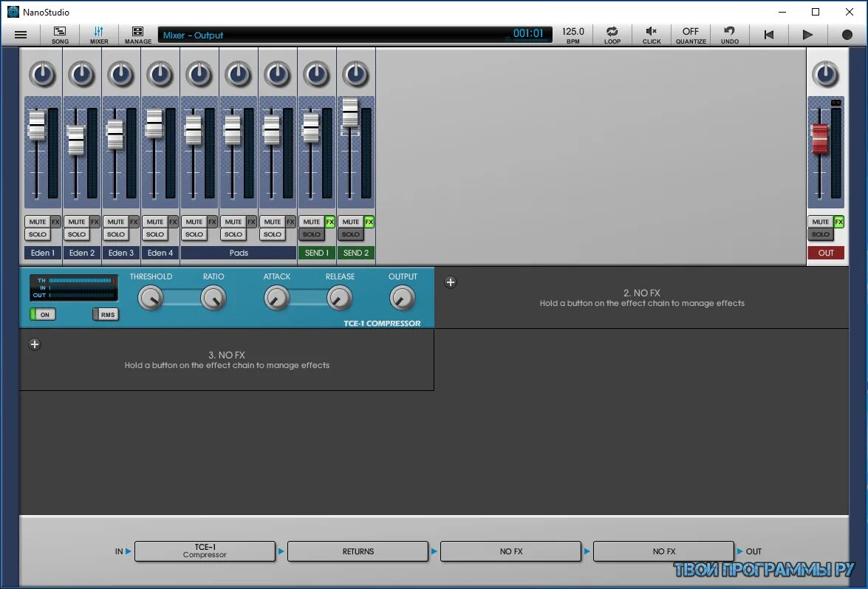Open FX for Eden 1 channel
868x589 pixels.
(55, 222)
